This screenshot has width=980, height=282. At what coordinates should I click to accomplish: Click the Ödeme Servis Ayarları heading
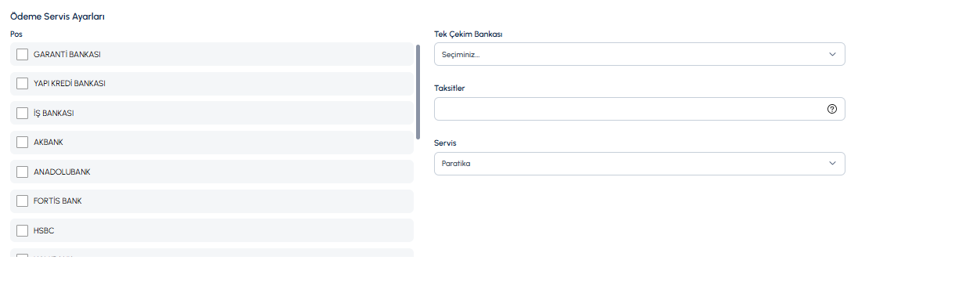(57, 16)
